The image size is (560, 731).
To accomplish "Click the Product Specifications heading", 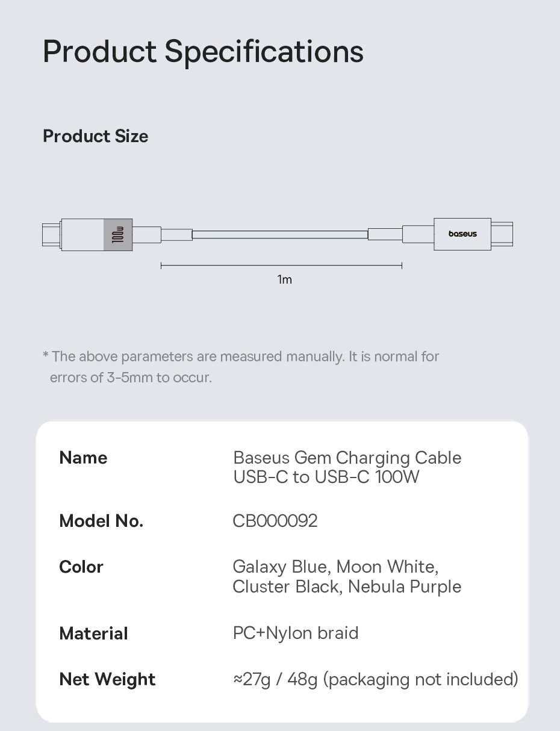I will point(203,51).
